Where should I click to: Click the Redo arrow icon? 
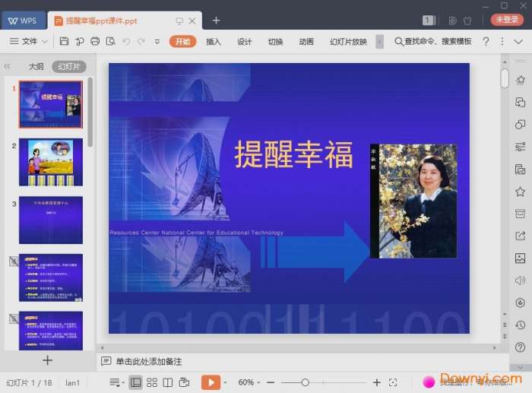(x=141, y=41)
